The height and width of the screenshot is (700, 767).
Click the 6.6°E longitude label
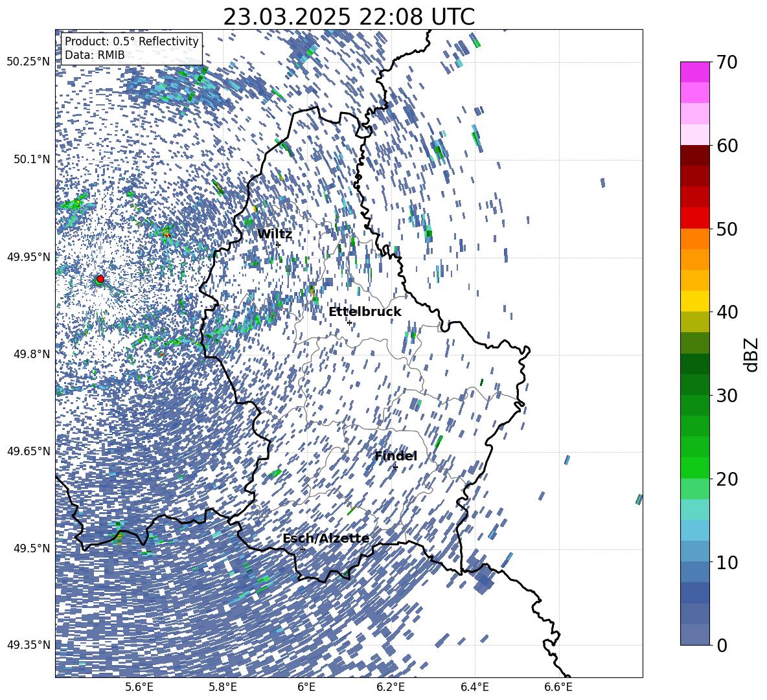tap(558, 687)
